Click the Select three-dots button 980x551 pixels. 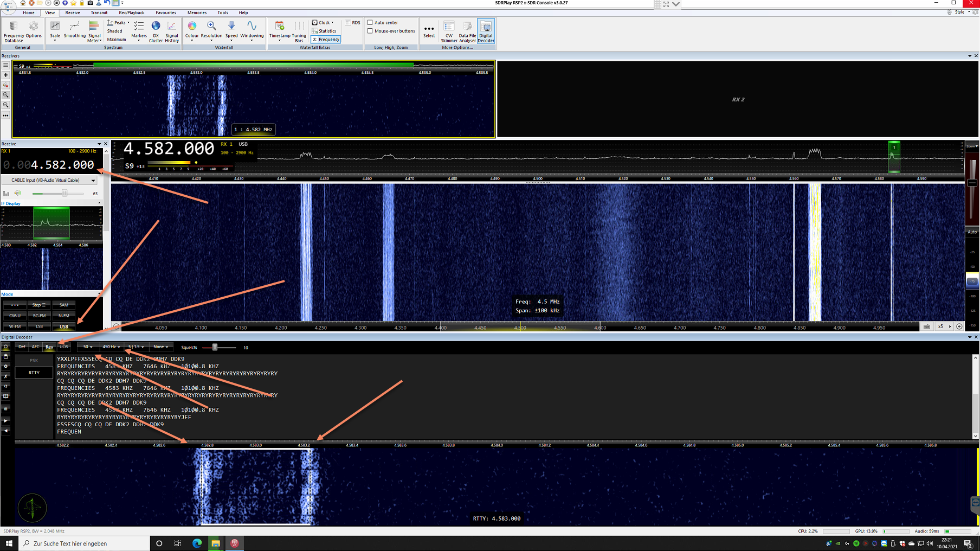[x=429, y=31]
